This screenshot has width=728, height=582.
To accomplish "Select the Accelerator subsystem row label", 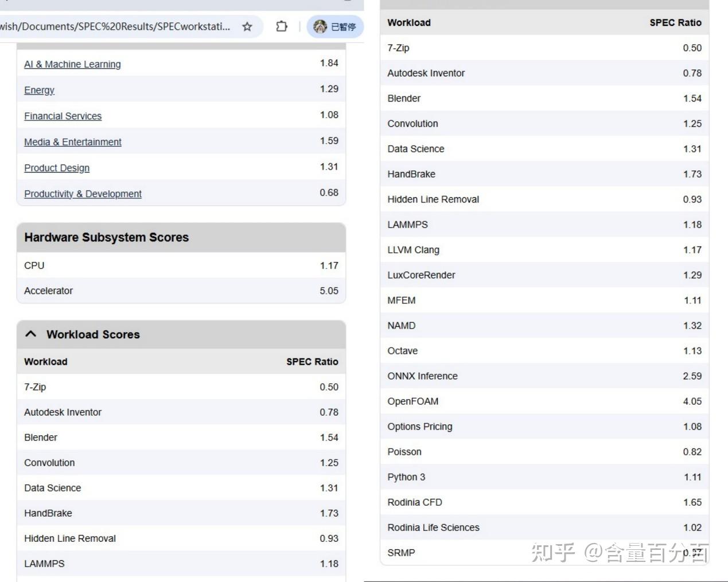I will coord(48,291).
